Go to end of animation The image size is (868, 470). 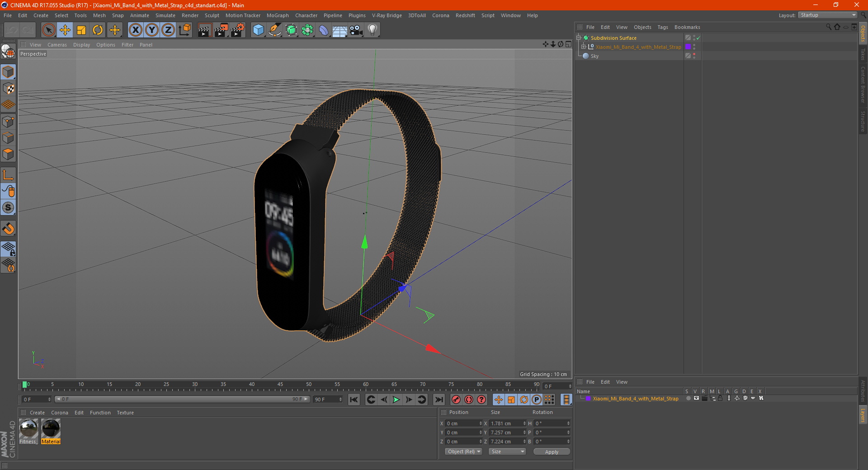(439, 399)
